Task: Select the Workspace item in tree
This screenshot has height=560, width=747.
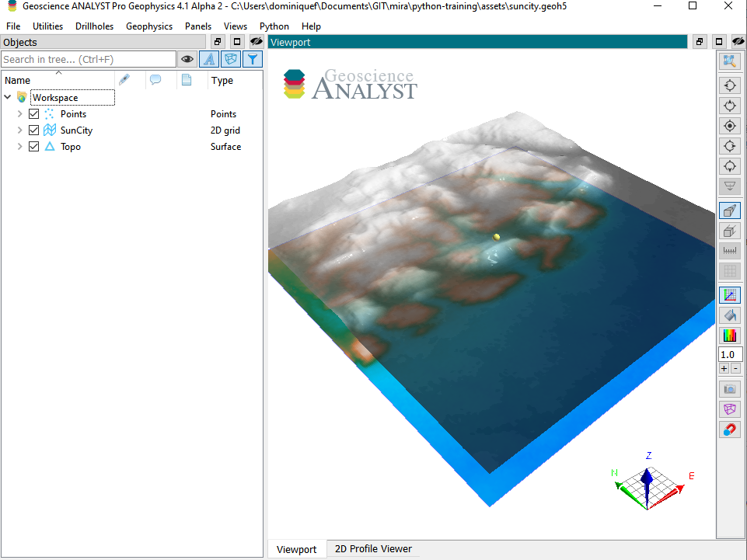Action: [72, 98]
